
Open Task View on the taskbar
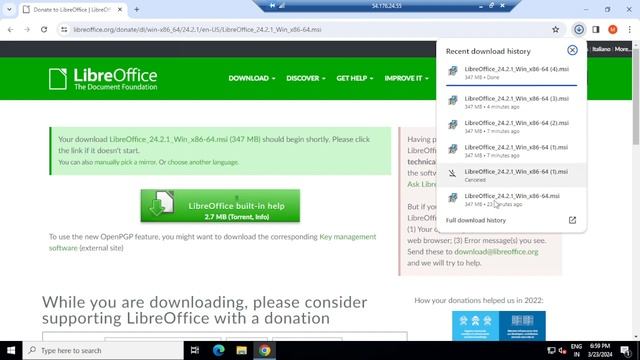(195, 350)
